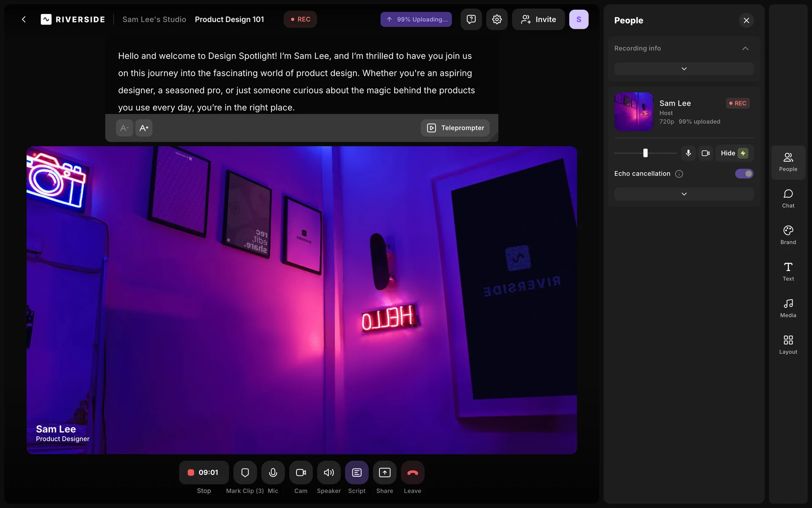Viewport: 812px width, 508px height.
Task: Stop the recording at 09:01
Action: click(x=203, y=472)
